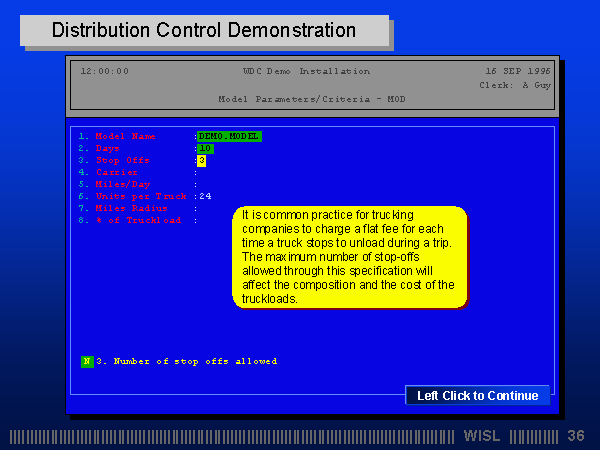Click the Carrier label
Image resolution: width=600 pixels, height=450 pixels.
117,172
